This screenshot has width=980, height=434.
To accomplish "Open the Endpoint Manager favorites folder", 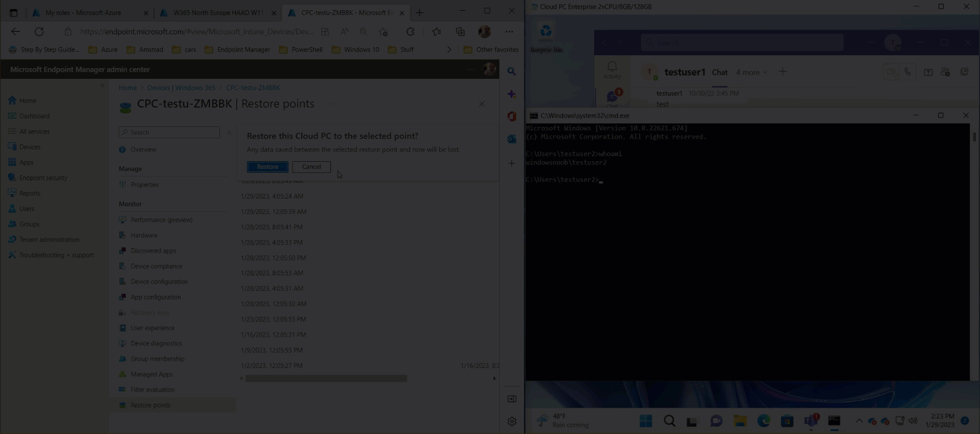I will pos(237,50).
